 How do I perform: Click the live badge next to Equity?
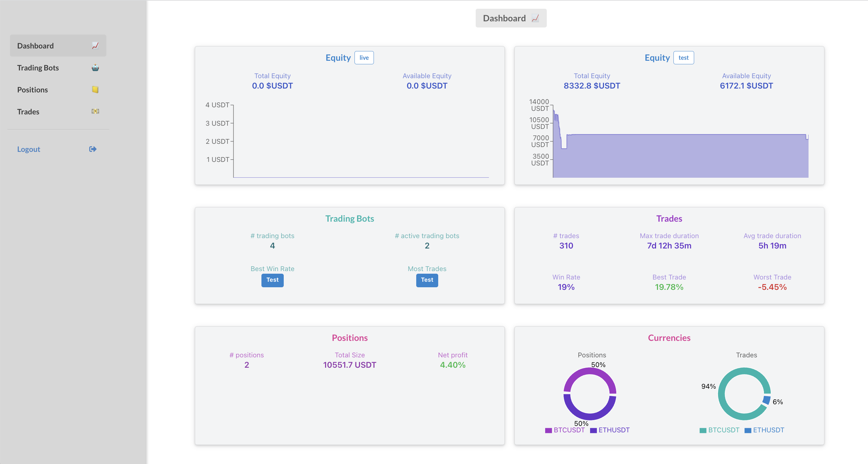click(x=364, y=58)
